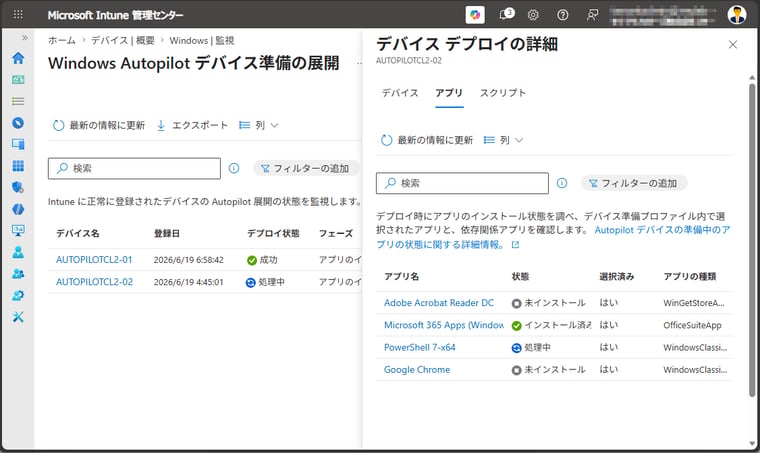Open Apps grid icon in sidebar
This screenshot has width=760, height=453.
pyautogui.click(x=18, y=166)
